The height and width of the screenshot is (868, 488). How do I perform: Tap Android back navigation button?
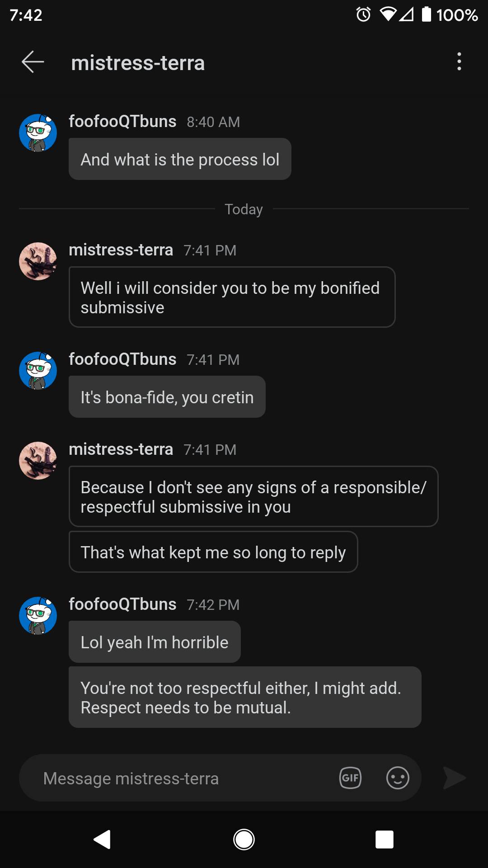pyautogui.click(x=103, y=840)
